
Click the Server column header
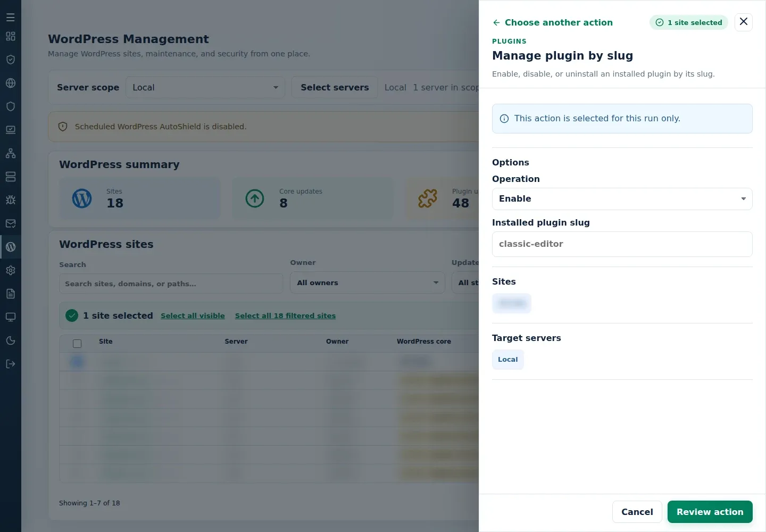(x=236, y=342)
